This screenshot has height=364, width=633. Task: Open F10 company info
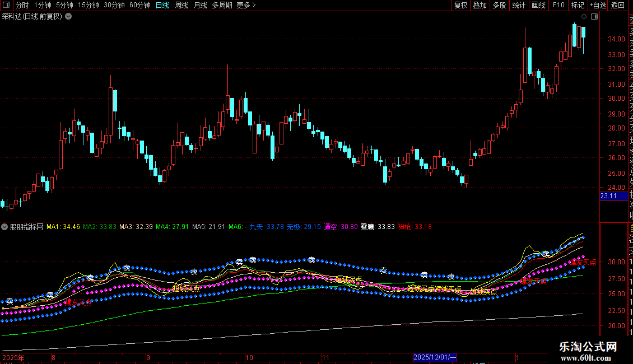558,5
